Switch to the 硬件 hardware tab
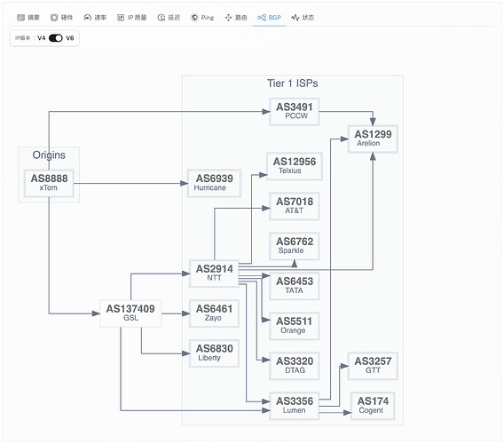The height and width of the screenshot is (444, 504). (x=62, y=18)
